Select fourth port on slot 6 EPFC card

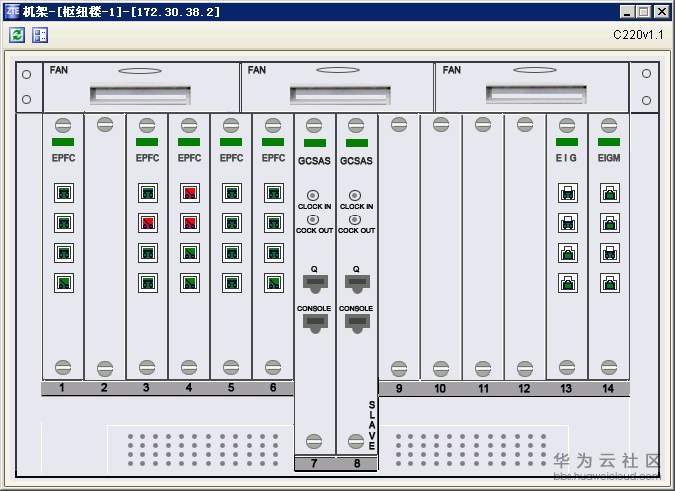pyautogui.click(x=274, y=283)
